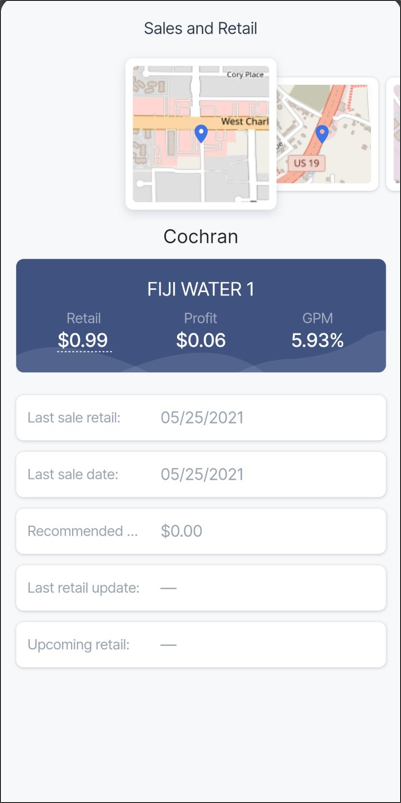Open the Upcoming retail row
This screenshot has width=401, height=803.
tap(201, 645)
